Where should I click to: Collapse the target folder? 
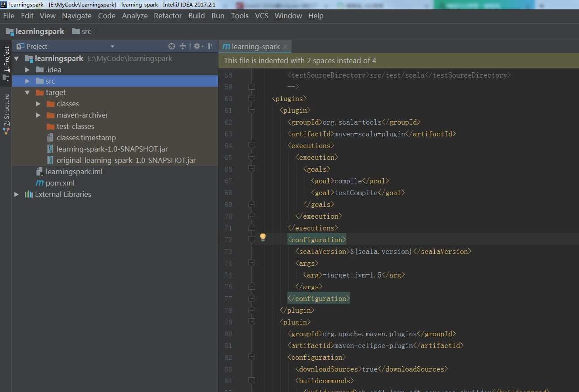[27, 92]
